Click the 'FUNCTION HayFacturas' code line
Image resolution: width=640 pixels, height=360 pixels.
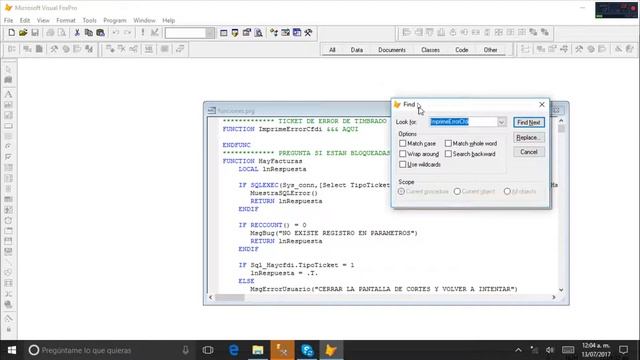point(262,161)
